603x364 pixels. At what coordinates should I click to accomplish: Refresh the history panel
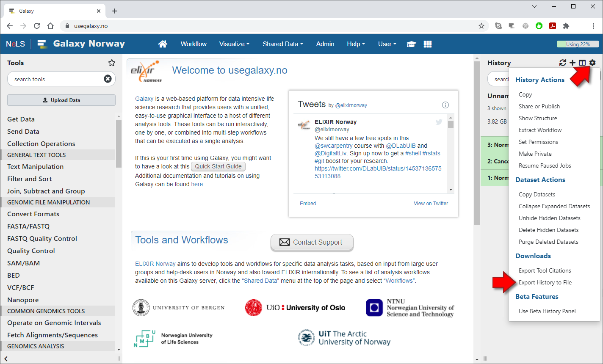pos(562,63)
